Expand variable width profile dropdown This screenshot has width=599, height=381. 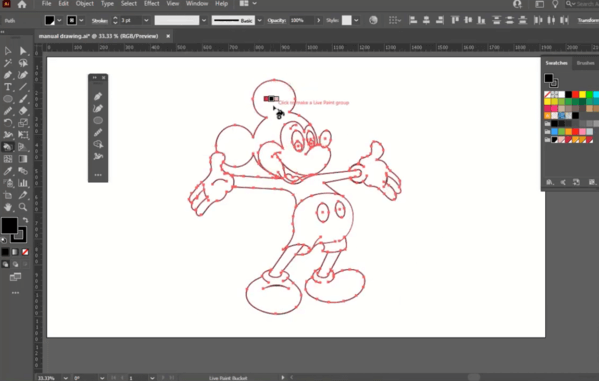tap(204, 21)
